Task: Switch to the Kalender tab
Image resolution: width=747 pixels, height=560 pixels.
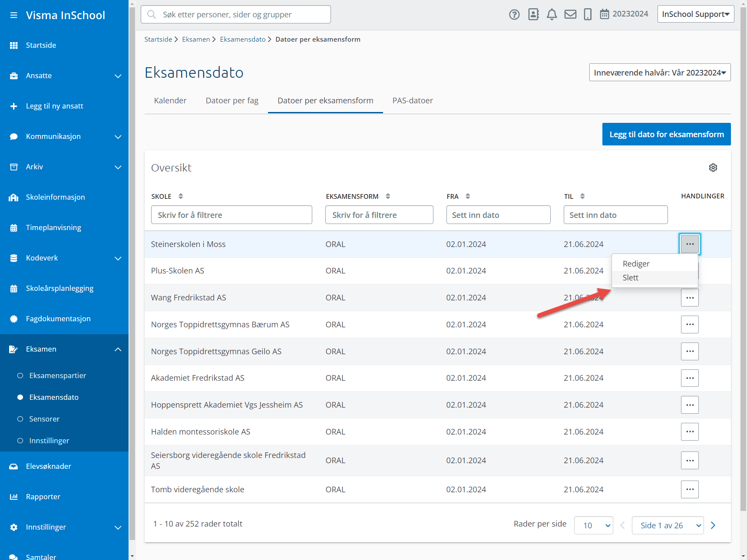Action: (170, 101)
